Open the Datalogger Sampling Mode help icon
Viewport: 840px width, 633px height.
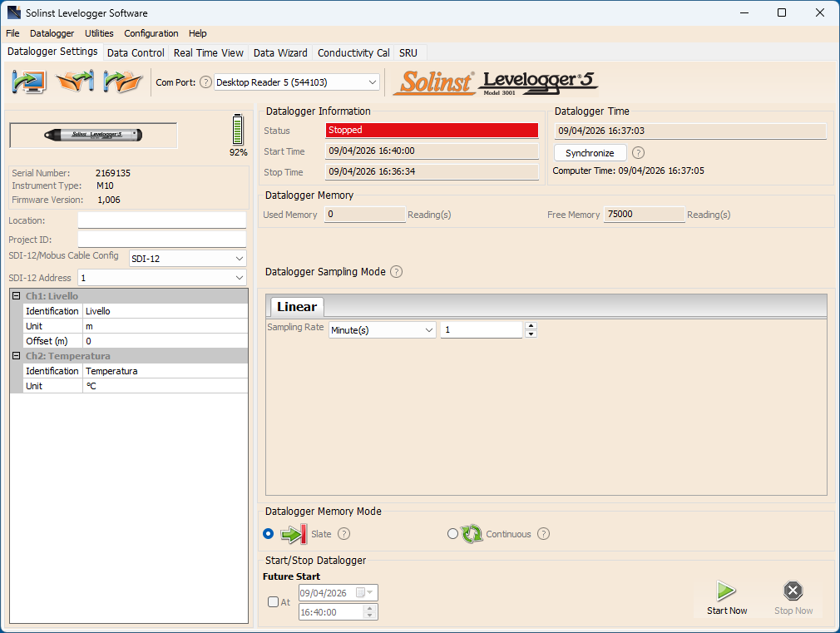click(x=396, y=271)
